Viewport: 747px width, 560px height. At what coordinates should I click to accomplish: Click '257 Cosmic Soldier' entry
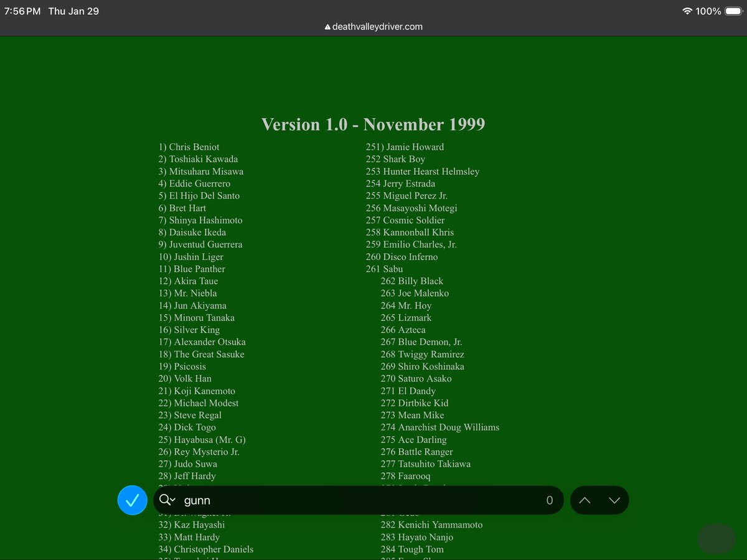(x=405, y=220)
